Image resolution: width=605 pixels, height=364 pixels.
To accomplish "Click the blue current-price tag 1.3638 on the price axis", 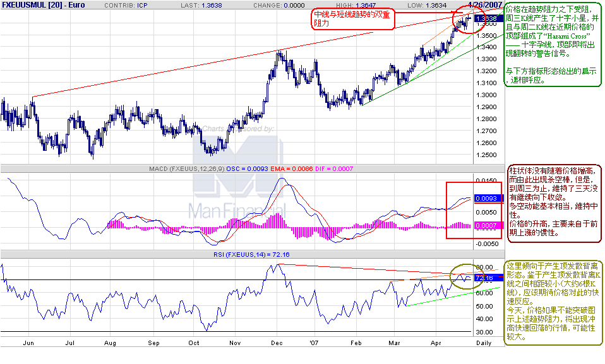I will [488, 18].
